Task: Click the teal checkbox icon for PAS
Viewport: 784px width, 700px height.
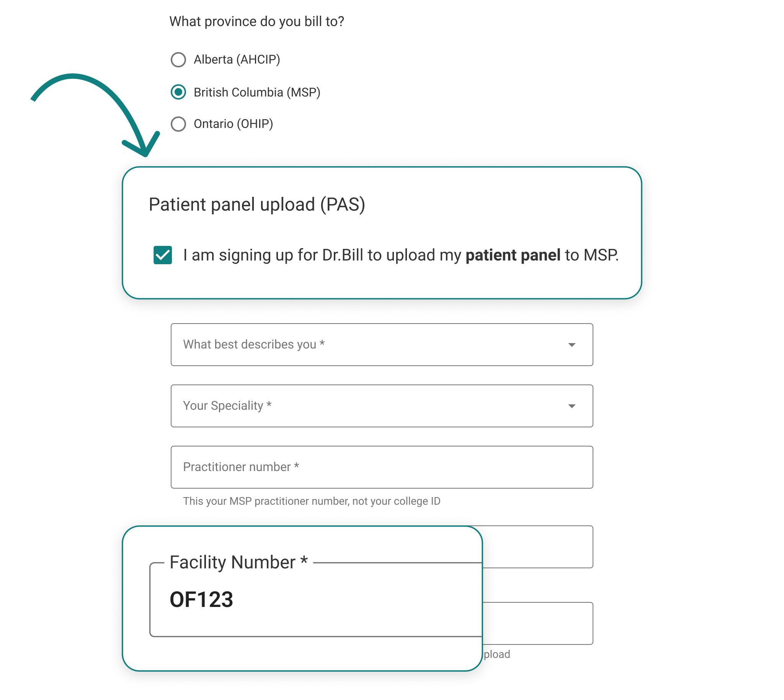Action: (160, 255)
